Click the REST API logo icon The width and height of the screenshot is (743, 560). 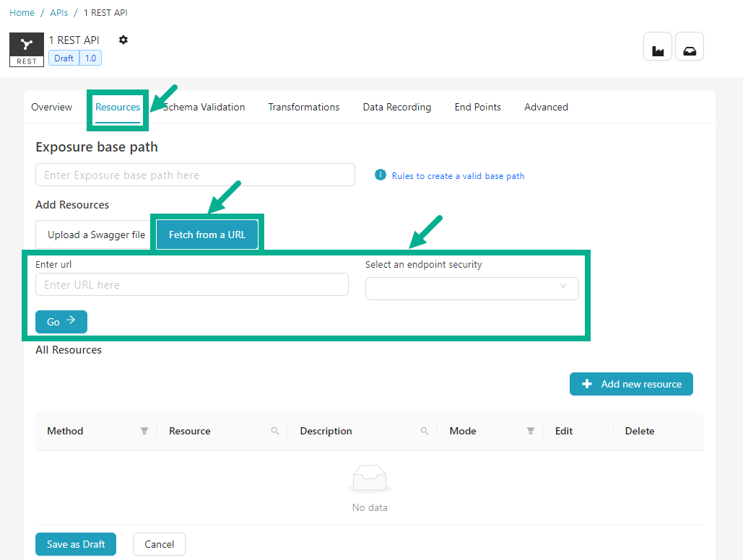[x=27, y=49]
